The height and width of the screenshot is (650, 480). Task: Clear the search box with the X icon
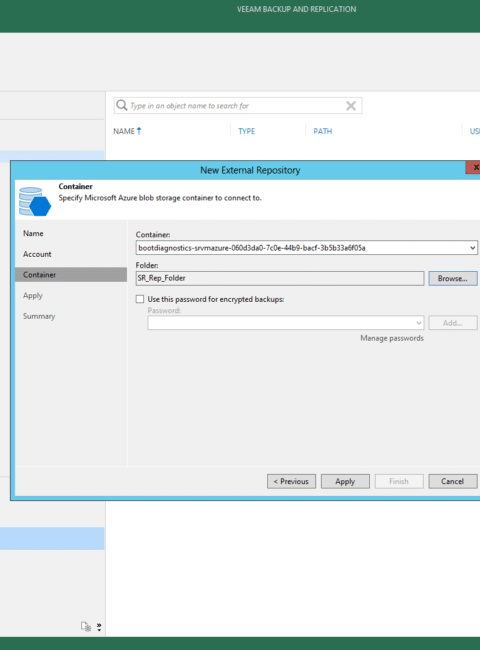pos(351,106)
